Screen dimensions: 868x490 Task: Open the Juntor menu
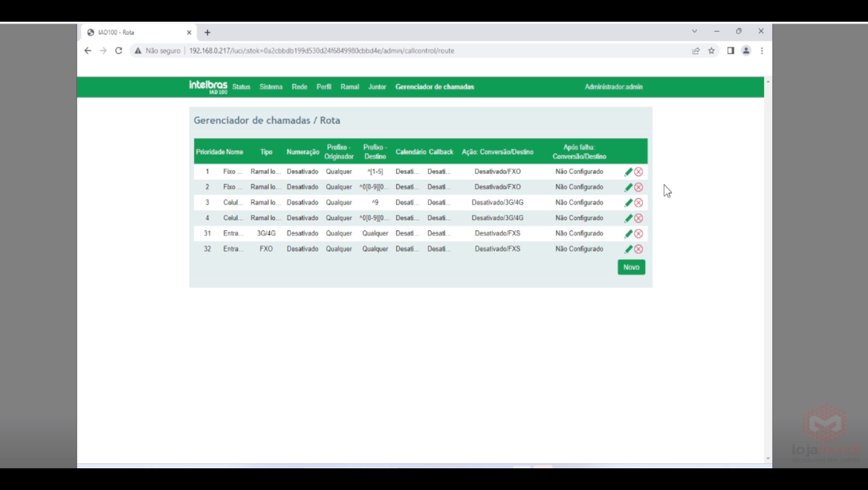coord(377,87)
